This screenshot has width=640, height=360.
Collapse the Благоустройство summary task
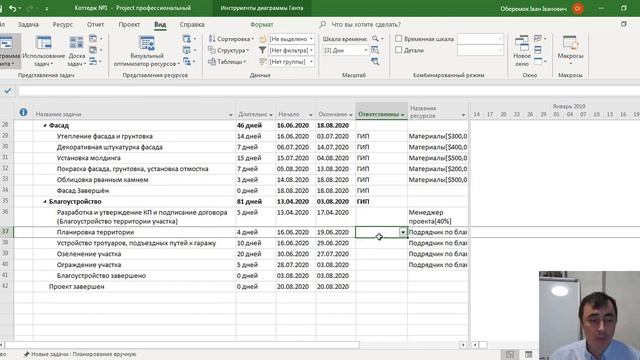point(45,202)
